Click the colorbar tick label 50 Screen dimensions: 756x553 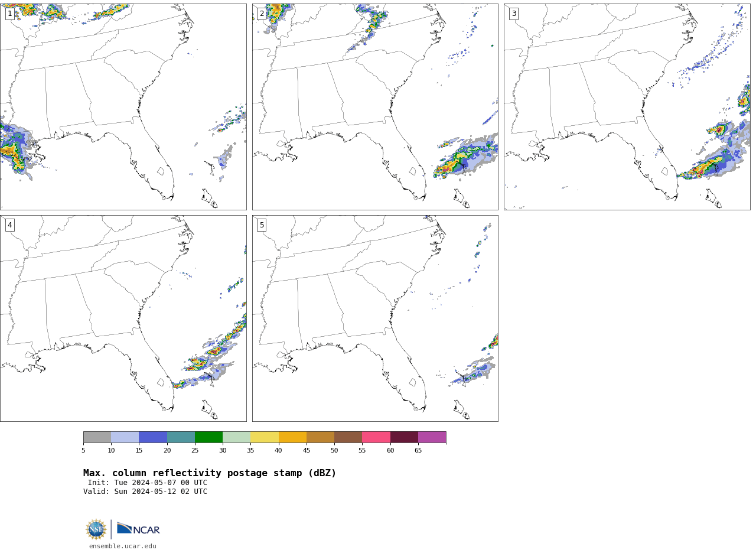(334, 451)
